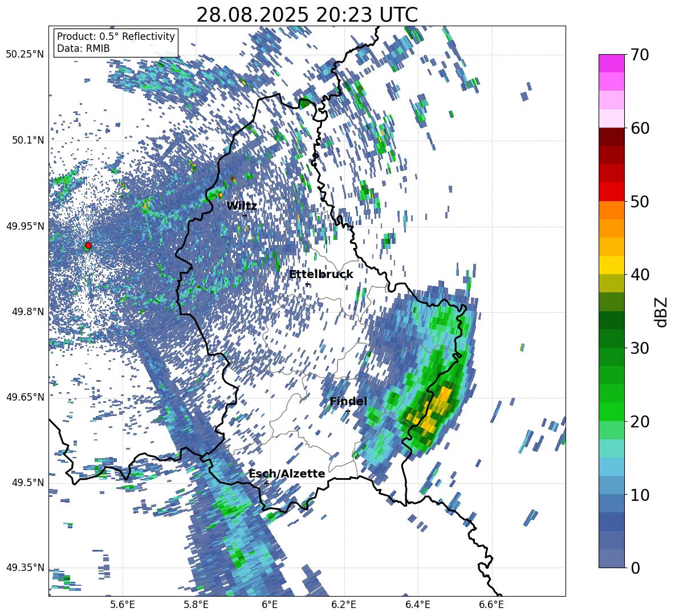Click the 'Data: RMIB' text

[x=83, y=48]
